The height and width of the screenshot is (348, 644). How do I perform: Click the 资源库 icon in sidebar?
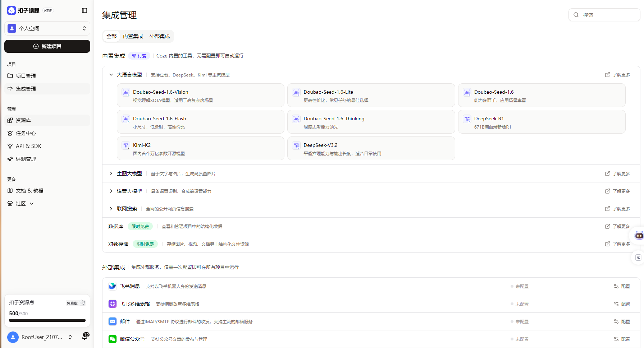pyautogui.click(x=10, y=120)
